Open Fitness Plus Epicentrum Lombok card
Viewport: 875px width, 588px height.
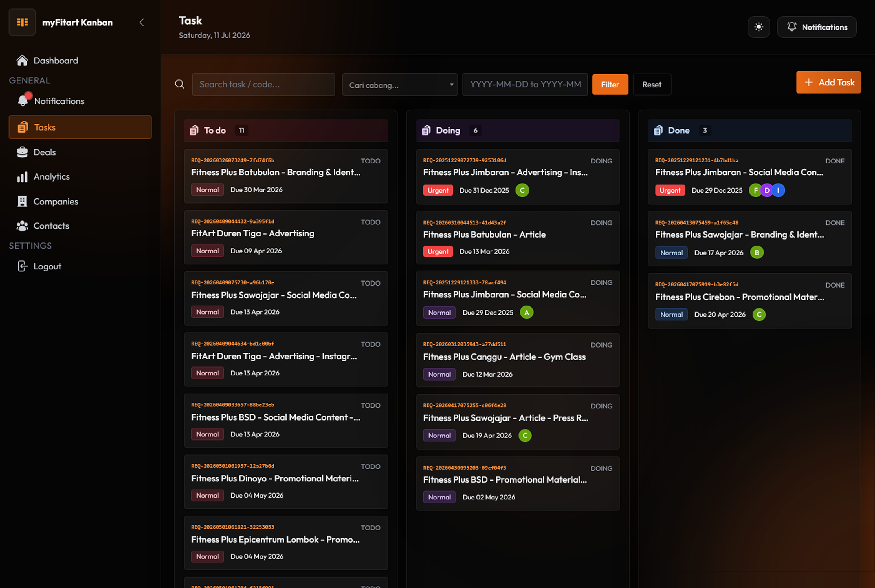tap(286, 543)
